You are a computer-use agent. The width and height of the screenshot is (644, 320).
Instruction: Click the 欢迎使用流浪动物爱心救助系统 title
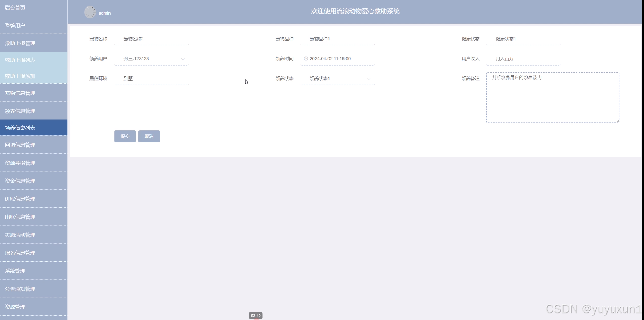click(355, 11)
